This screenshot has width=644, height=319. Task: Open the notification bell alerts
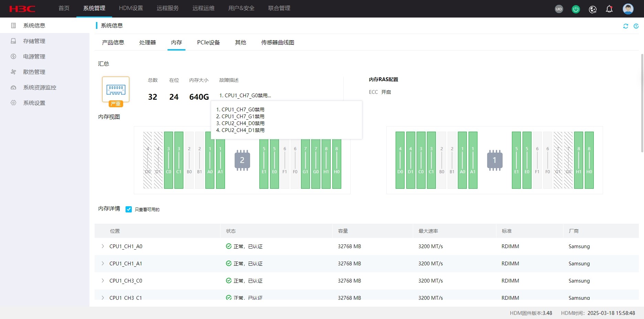tap(609, 9)
